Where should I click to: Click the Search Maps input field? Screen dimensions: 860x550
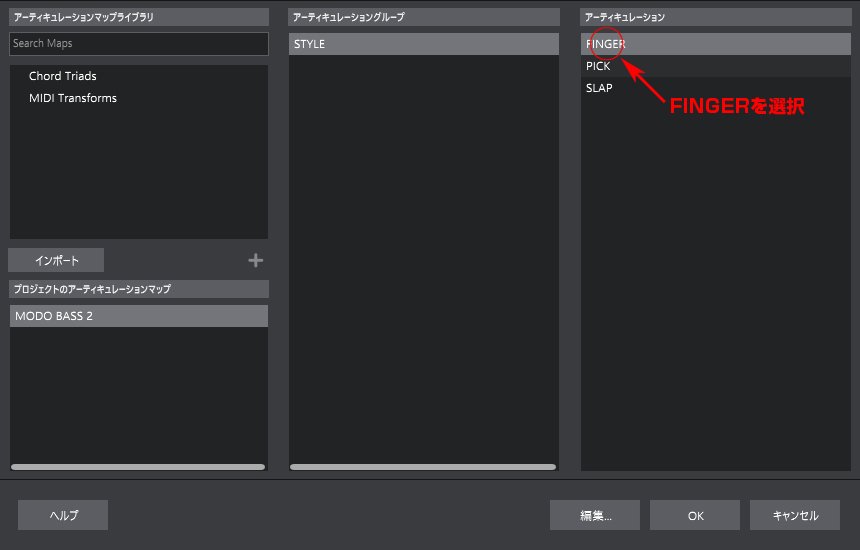pyautogui.click(x=139, y=43)
